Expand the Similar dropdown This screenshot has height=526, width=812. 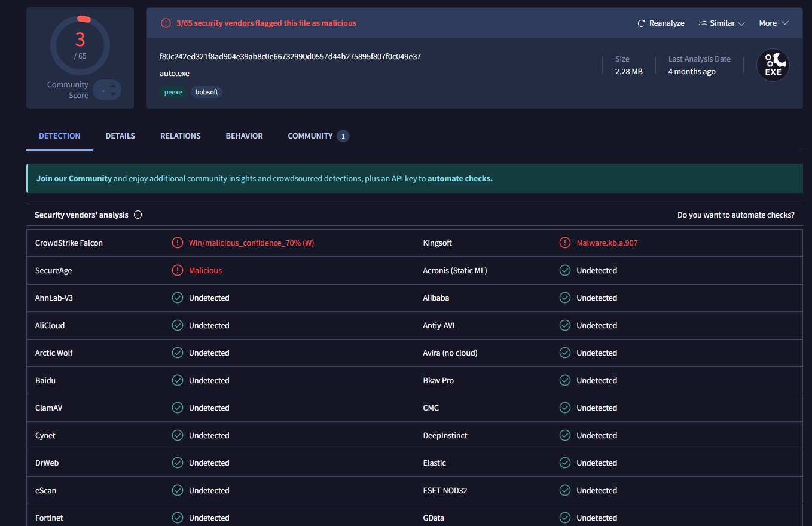(x=722, y=23)
